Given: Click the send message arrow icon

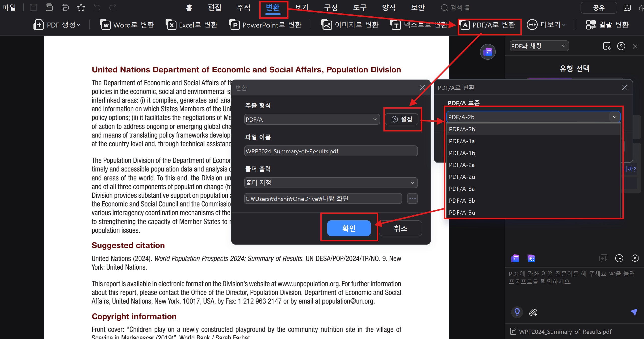Looking at the screenshot, I should (x=634, y=312).
